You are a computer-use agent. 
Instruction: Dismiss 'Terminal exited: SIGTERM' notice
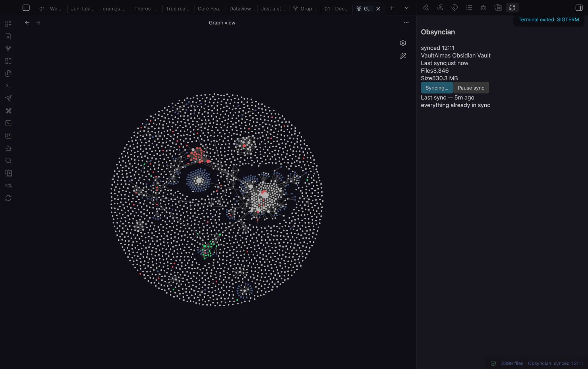click(548, 20)
